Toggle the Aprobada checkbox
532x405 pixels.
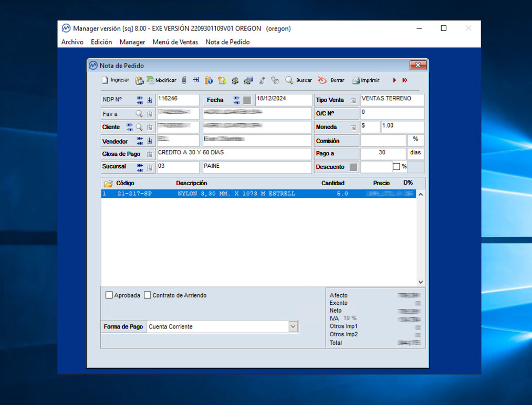[x=109, y=295]
